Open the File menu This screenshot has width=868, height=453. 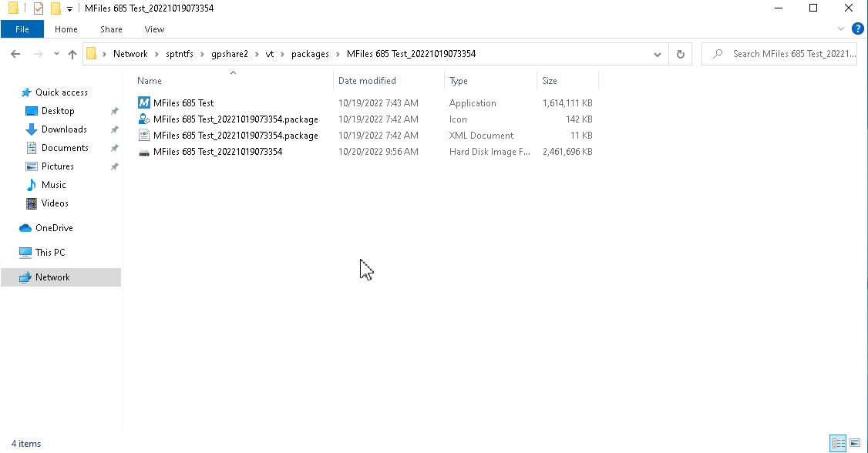coord(22,29)
